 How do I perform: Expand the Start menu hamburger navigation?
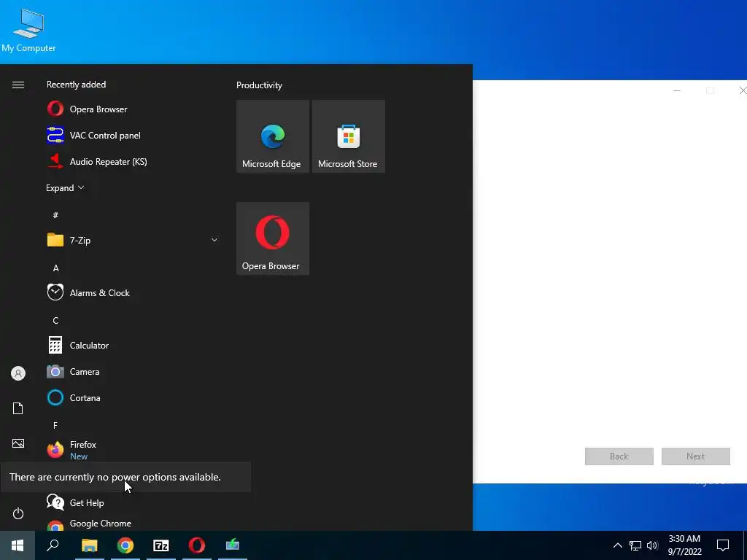point(18,85)
